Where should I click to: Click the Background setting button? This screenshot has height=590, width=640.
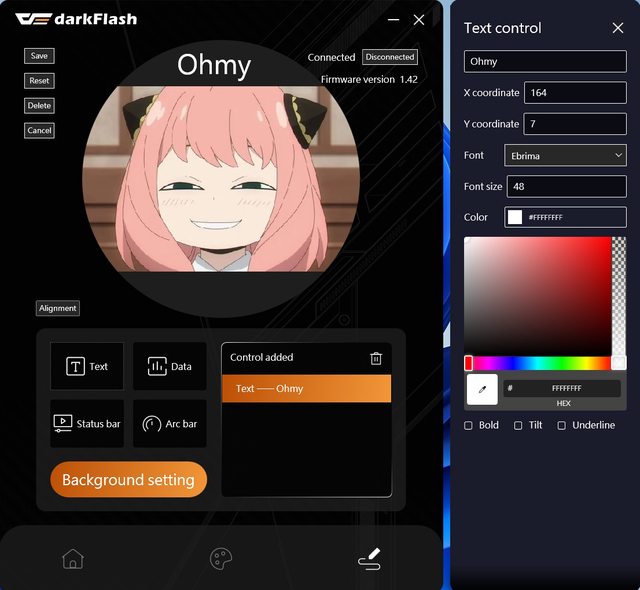point(128,480)
